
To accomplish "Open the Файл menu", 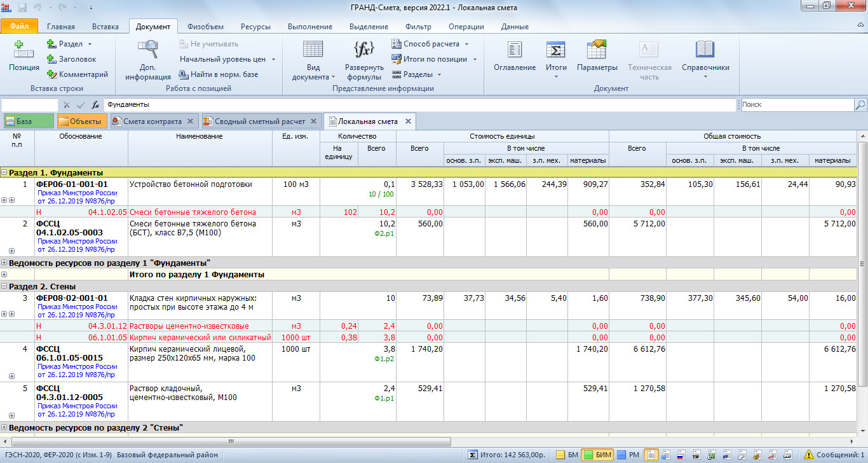I will [x=19, y=27].
